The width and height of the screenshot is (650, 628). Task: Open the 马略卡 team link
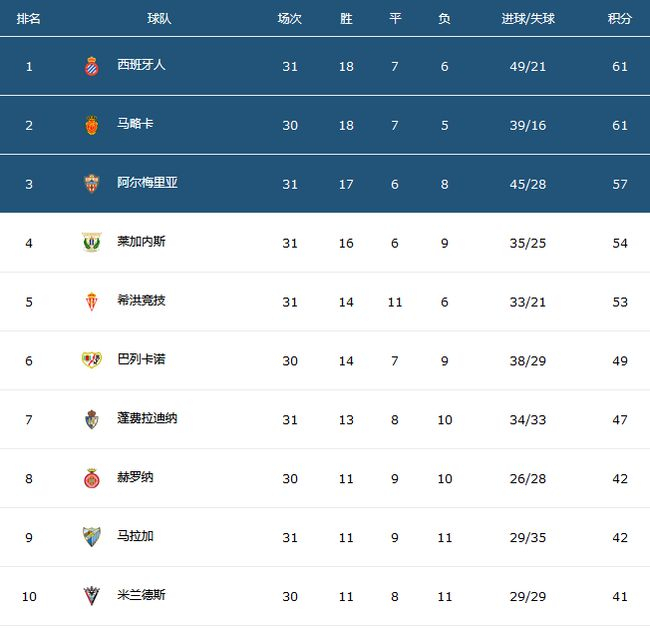coord(135,124)
